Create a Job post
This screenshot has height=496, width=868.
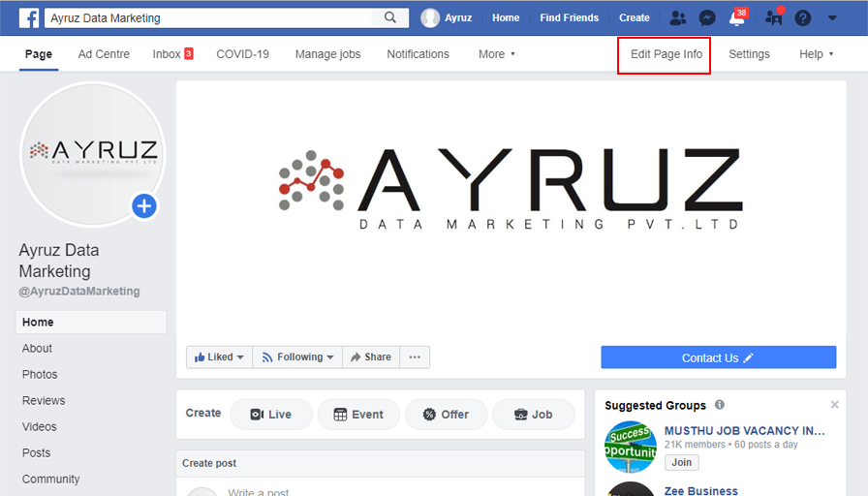tap(534, 414)
